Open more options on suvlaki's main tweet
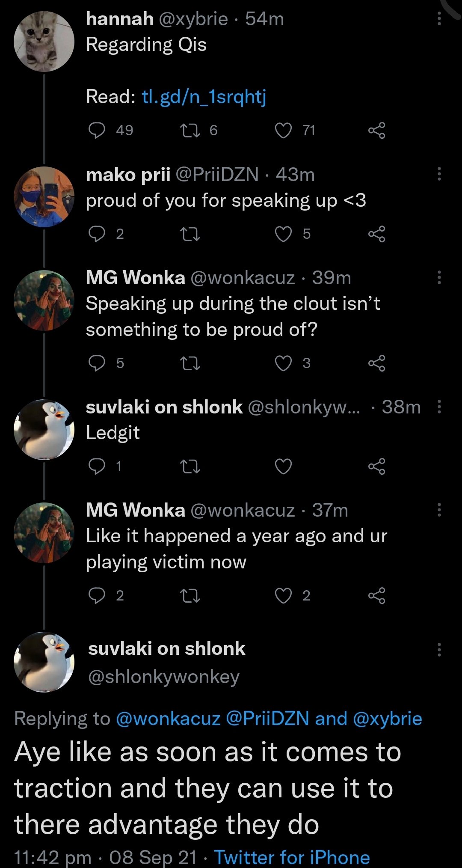462x868 pixels. point(439,649)
